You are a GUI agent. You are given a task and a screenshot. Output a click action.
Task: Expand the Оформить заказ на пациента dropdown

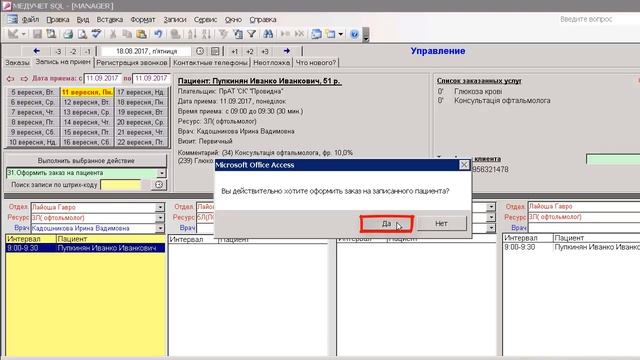pos(162,173)
